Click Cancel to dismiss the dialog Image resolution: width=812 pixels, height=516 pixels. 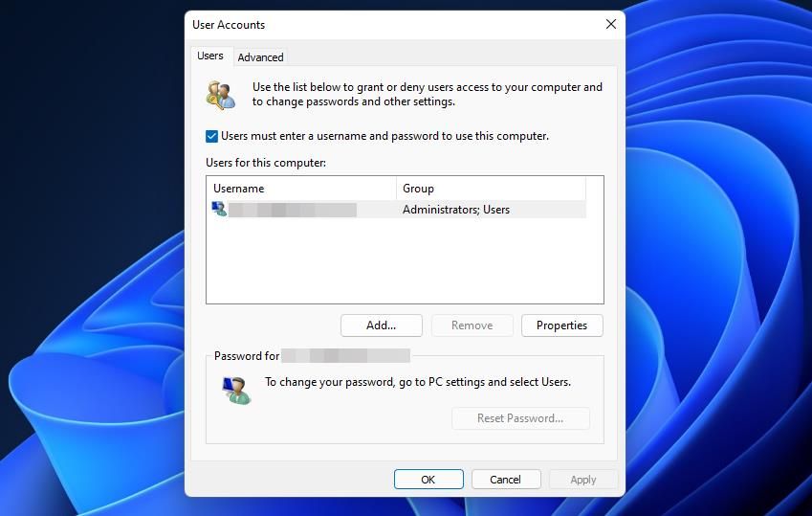[505, 480]
